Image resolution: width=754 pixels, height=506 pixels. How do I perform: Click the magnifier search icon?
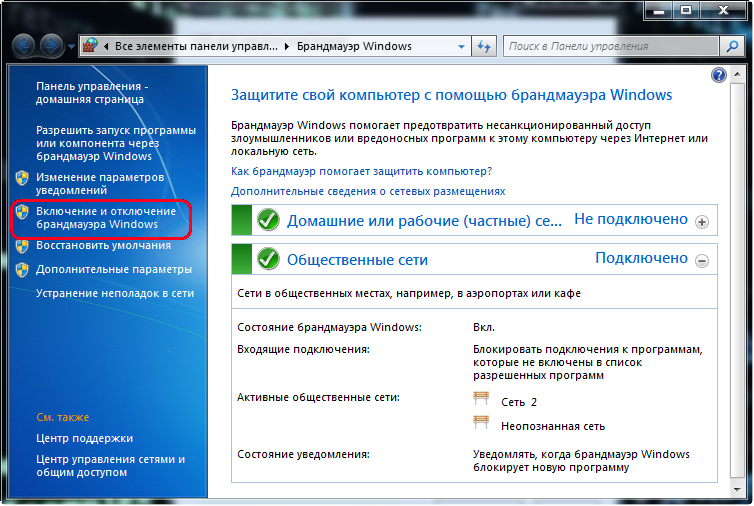tap(732, 46)
